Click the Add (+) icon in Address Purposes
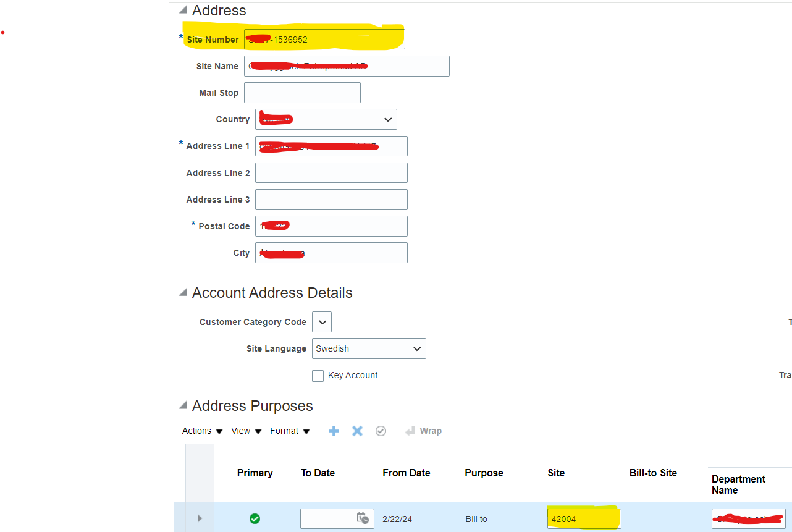Viewport: 792px width, 532px height. 334,431
